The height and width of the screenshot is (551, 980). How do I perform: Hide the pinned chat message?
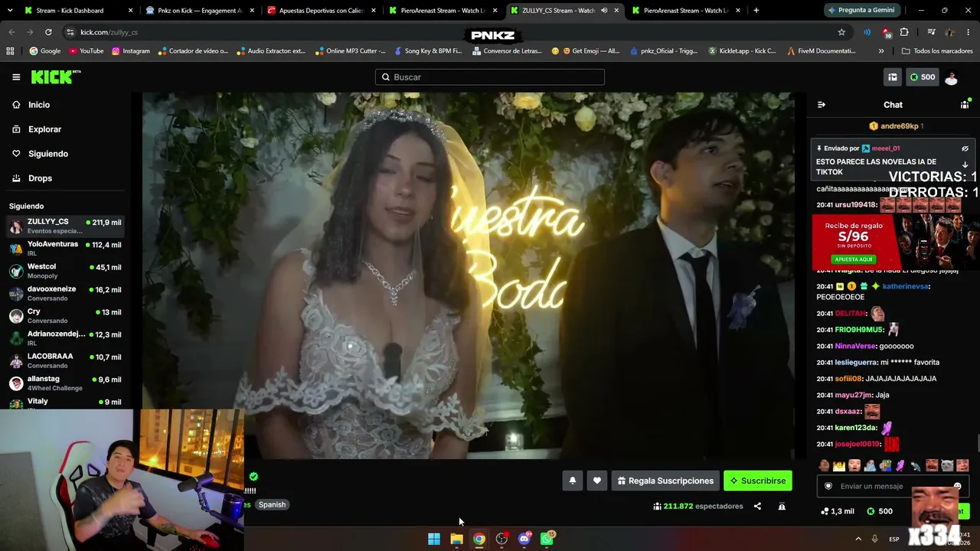(x=965, y=148)
